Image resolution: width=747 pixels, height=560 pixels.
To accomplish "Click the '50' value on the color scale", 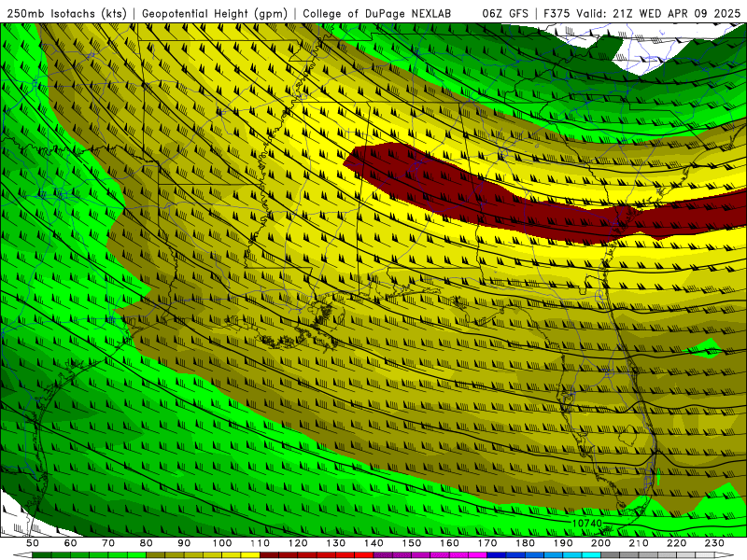I will coord(33,543).
